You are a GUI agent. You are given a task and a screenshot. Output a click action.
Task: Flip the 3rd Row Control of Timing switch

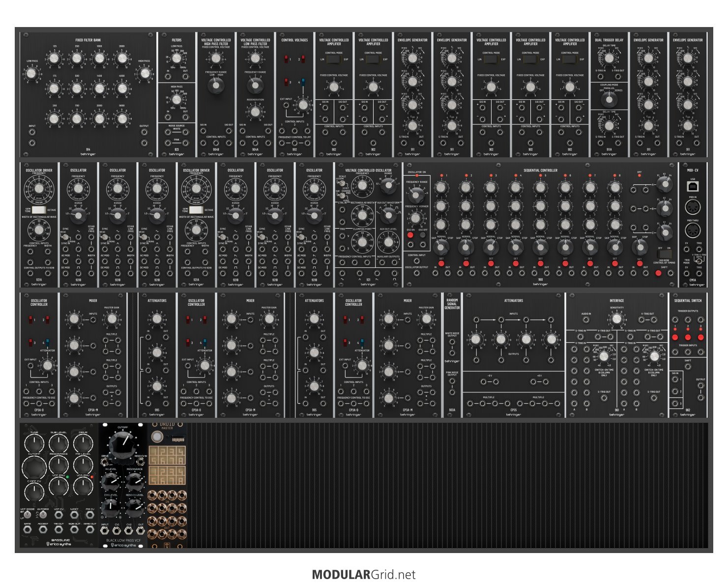pyautogui.click(x=665, y=255)
